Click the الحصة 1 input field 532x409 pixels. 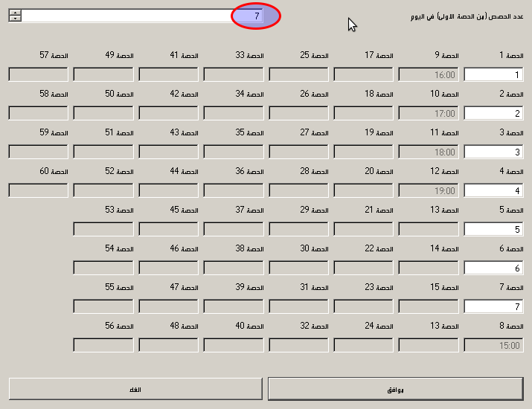point(493,74)
